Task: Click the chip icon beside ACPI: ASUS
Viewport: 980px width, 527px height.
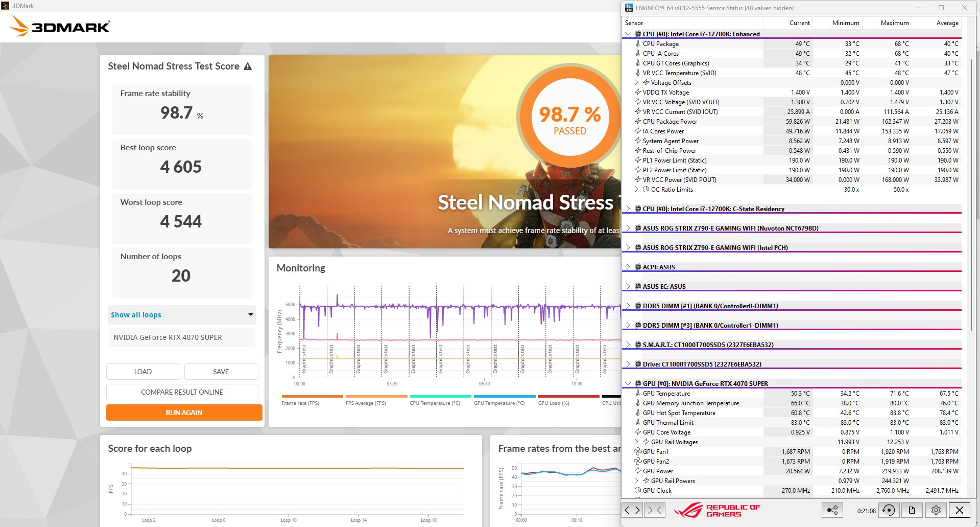Action: click(638, 267)
